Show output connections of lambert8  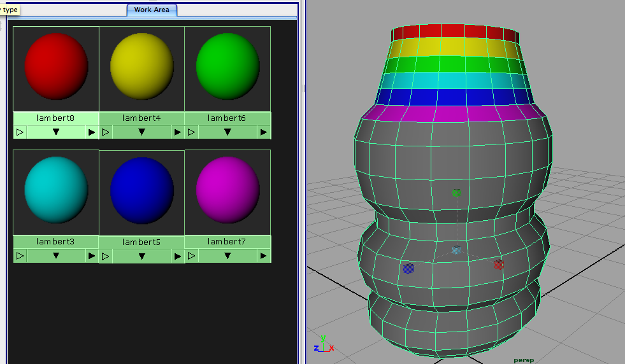click(92, 132)
